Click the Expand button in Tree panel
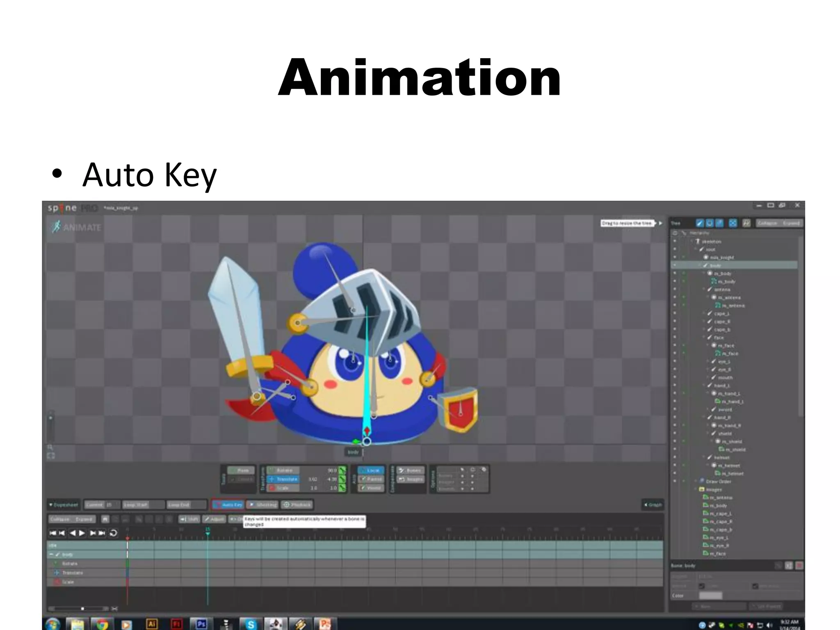The image size is (840, 630). click(791, 223)
